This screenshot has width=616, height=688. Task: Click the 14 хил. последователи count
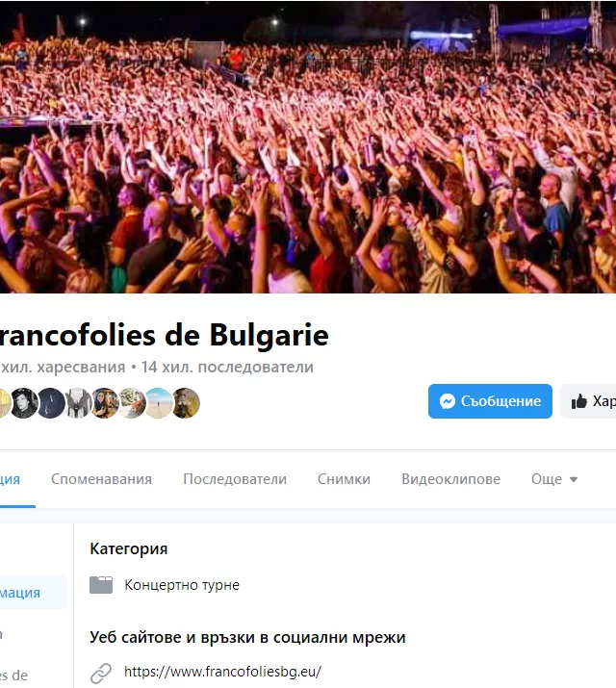click(x=227, y=367)
